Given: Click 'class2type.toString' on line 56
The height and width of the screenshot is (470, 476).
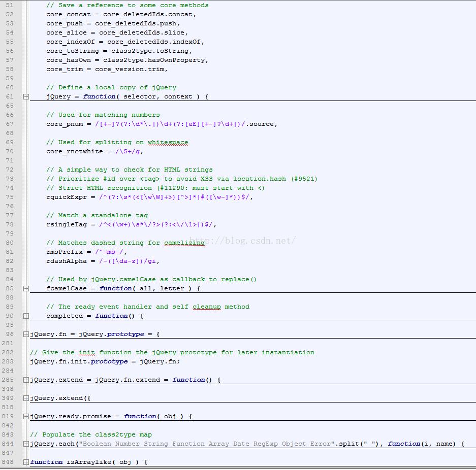Looking at the screenshot, I should (150, 51).
